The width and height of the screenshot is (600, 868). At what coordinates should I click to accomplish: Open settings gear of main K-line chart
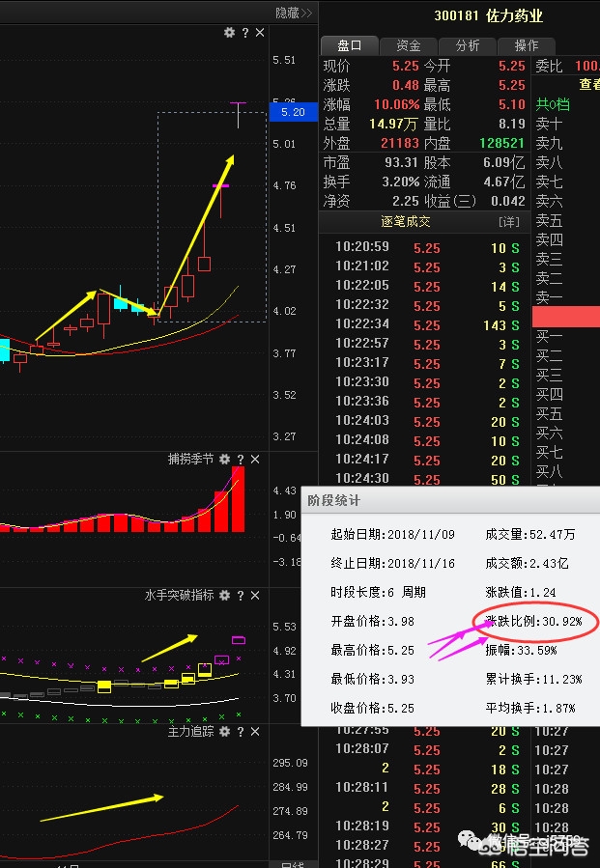229,33
